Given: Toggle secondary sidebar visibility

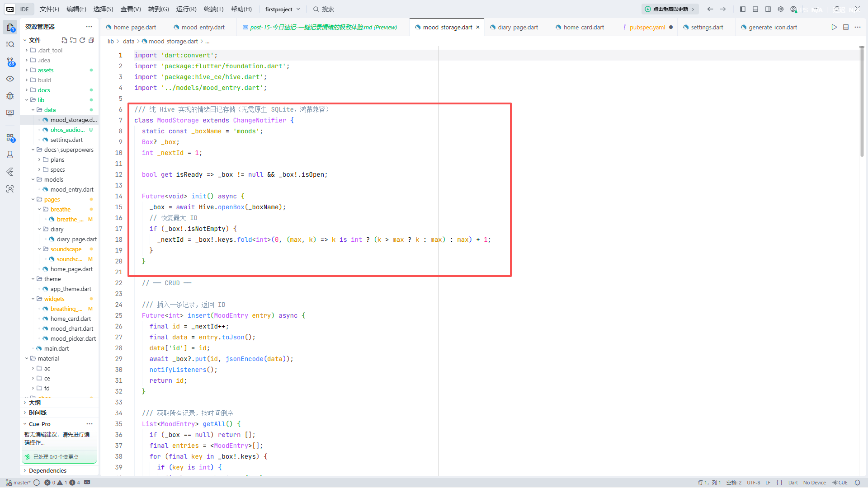Looking at the screenshot, I should coord(768,9).
